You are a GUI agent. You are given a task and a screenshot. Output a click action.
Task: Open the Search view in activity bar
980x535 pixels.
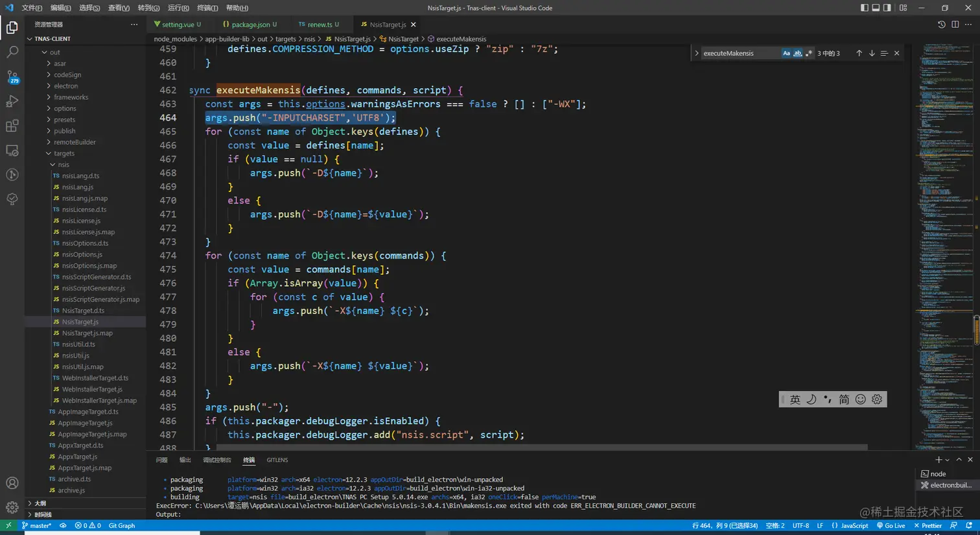[x=12, y=52]
